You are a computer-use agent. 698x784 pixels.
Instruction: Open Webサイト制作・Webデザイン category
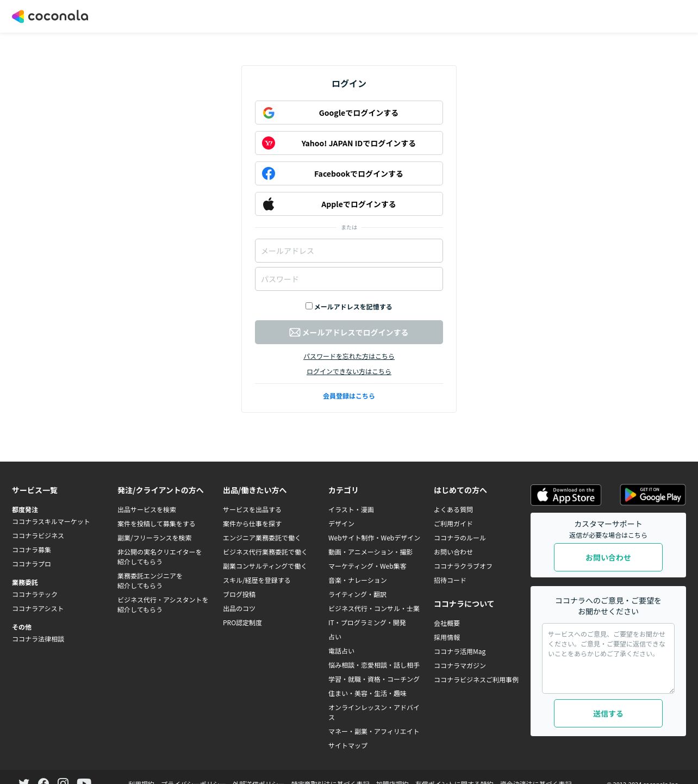[x=375, y=538]
